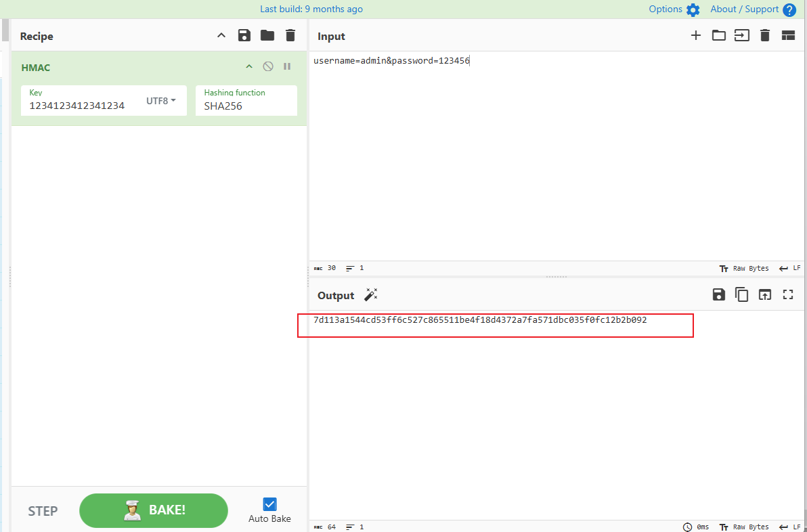The height and width of the screenshot is (532, 807).
Task: Click the input character count 30
Action: coord(325,268)
